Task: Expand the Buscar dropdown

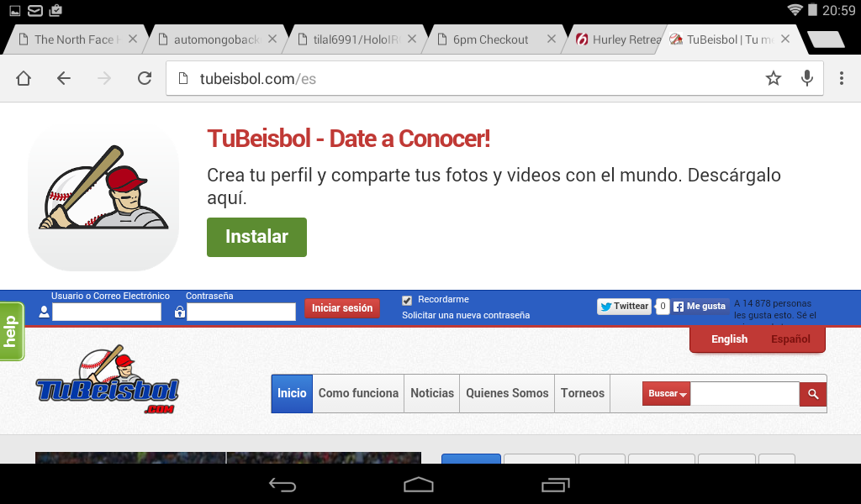Action: pyautogui.click(x=667, y=393)
